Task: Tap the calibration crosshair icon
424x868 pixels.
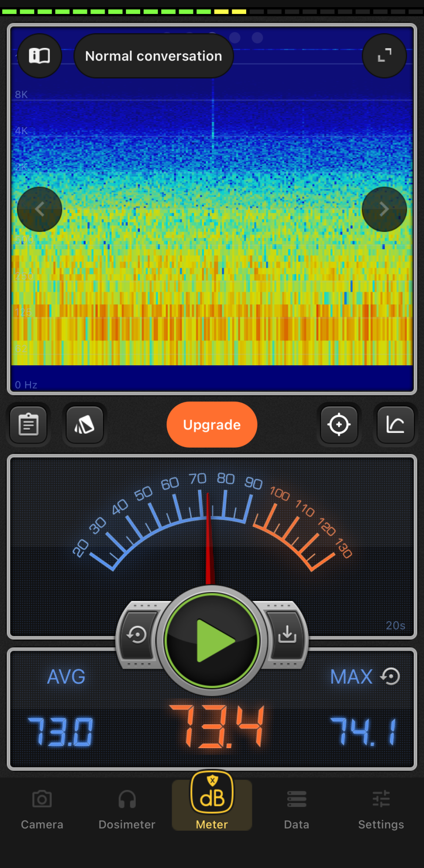Action: 339,425
